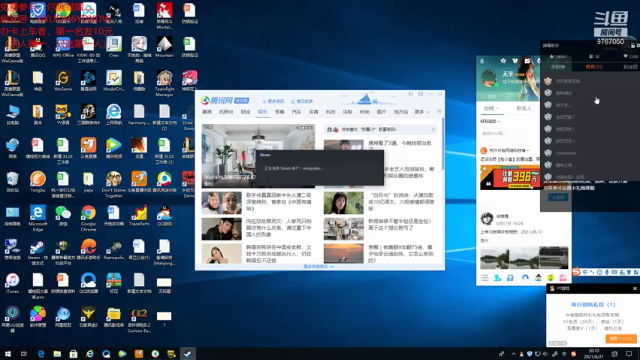
Task: Click the 腾讯网 logo in news window
Action: [x=224, y=100]
